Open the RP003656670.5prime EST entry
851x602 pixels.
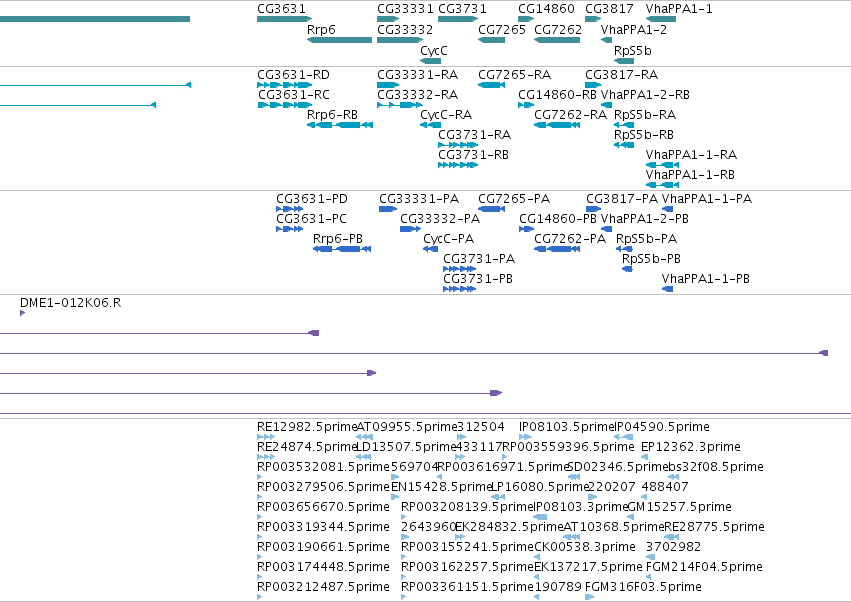[x=323, y=508]
